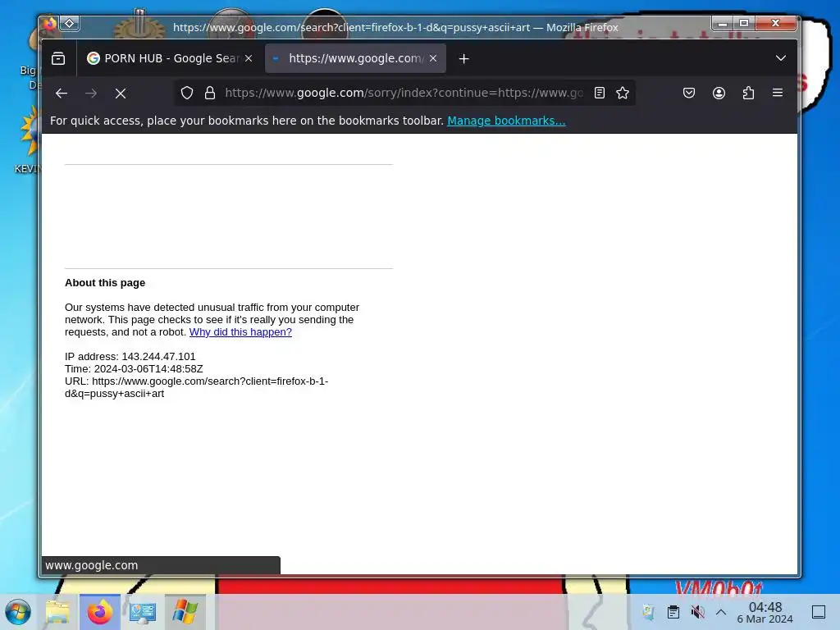
Task: Click the pin diamond icon in title bar
Action: [70, 24]
